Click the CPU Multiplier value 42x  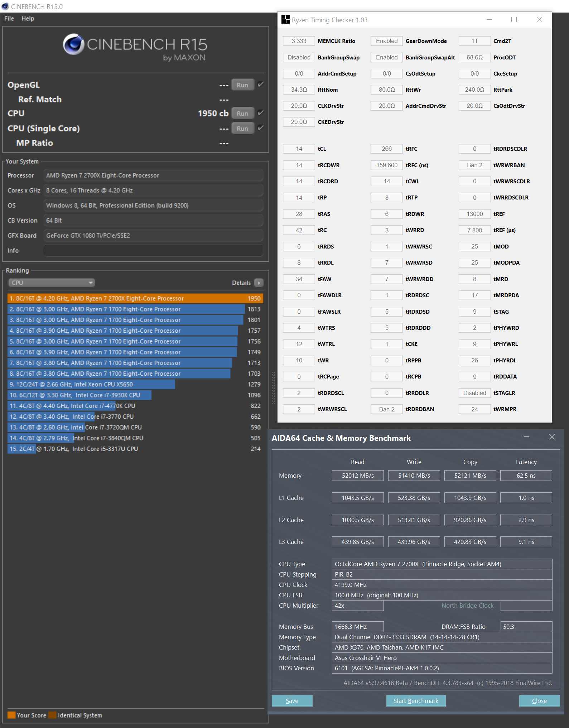[x=358, y=606]
